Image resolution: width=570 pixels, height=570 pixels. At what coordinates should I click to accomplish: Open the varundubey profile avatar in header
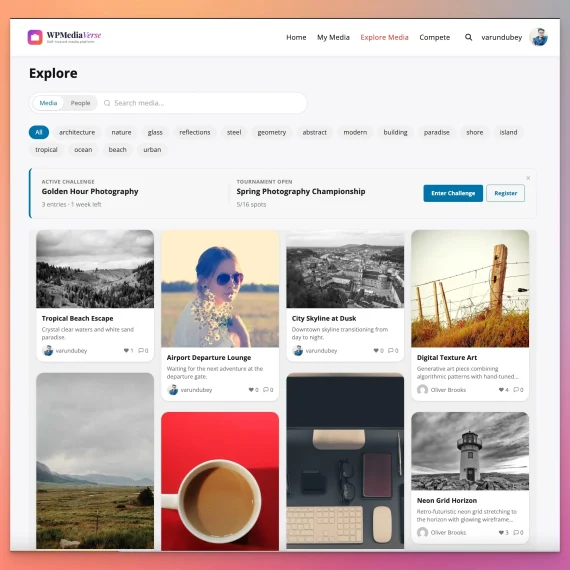pyautogui.click(x=538, y=37)
